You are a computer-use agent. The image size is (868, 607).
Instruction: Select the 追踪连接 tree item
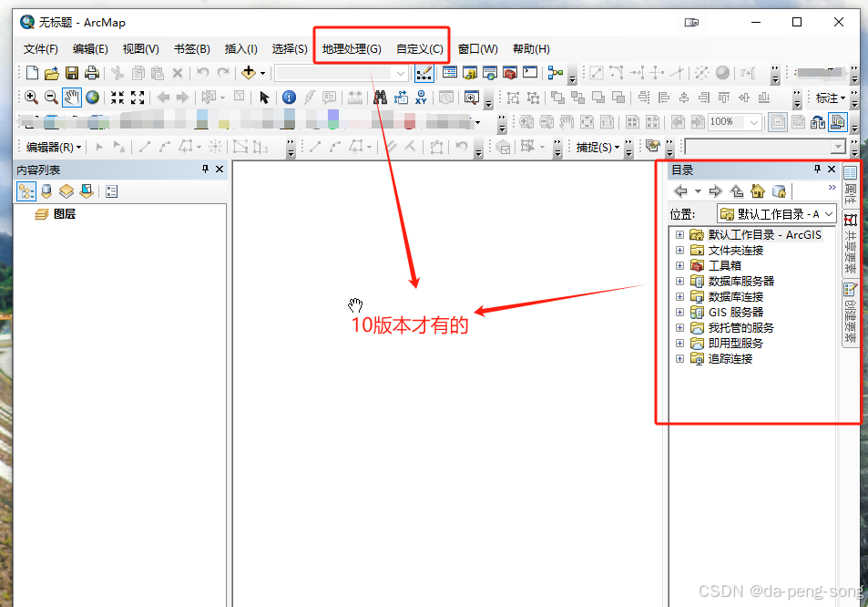[x=730, y=359]
